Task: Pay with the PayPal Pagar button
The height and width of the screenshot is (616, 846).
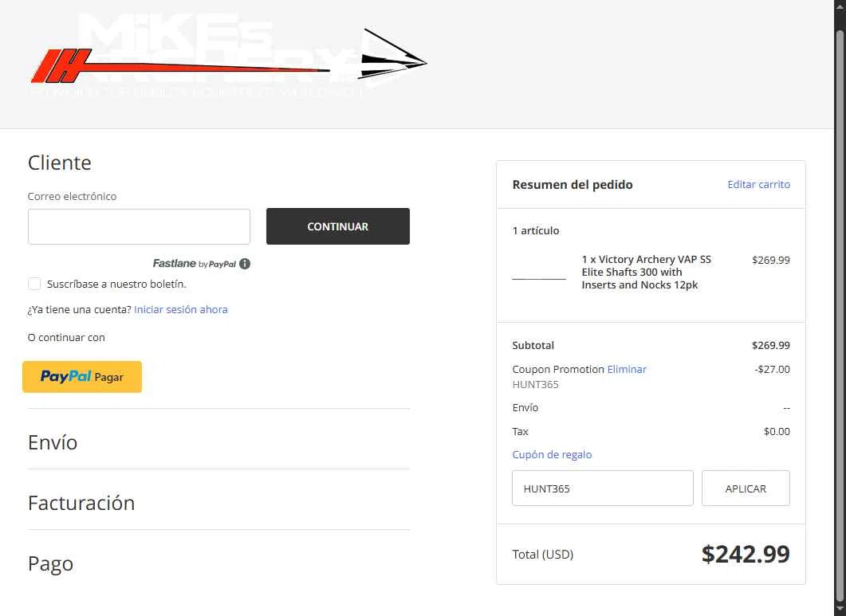Action: (x=82, y=376)
